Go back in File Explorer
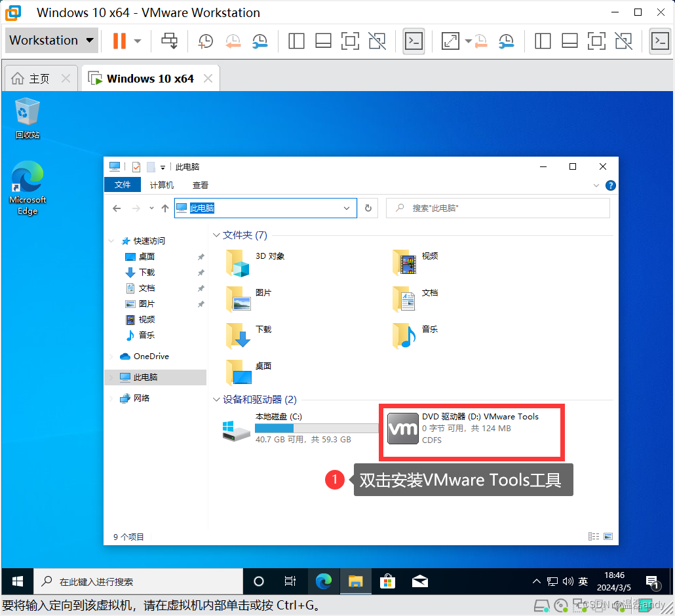The height and width of the screenshot is (616, 675). point(117,208)
